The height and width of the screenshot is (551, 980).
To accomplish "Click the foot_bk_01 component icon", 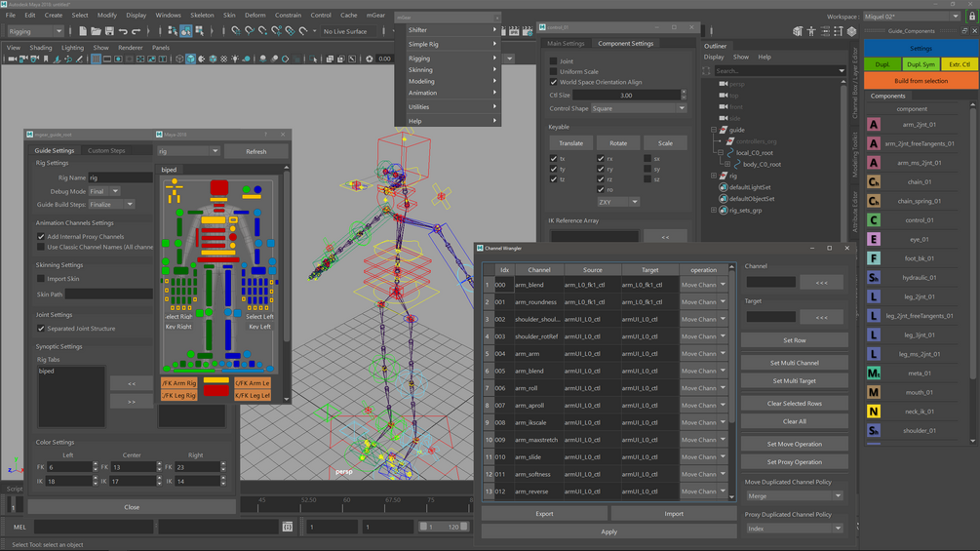I will (x=874, y=258).
